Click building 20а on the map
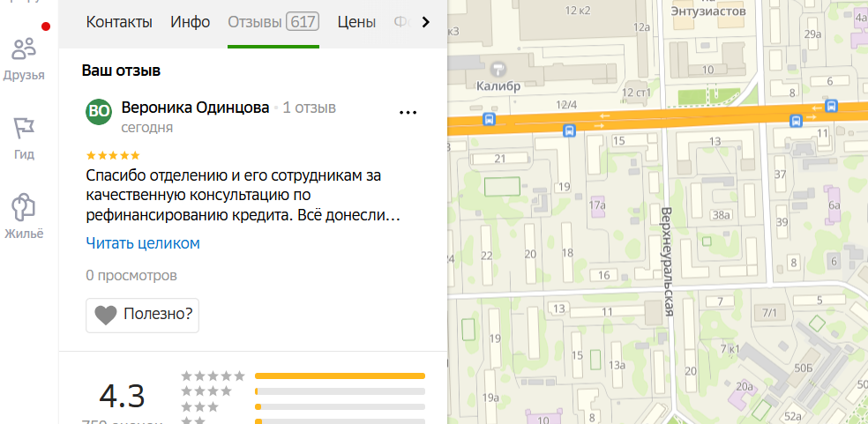The image size is (868, 424). click(x=745, y=387)
